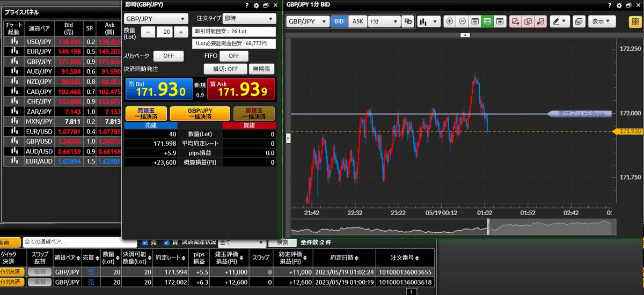Toggle slippage OFF button
Viewport: 644px width, 295px height.
point(169,56)
